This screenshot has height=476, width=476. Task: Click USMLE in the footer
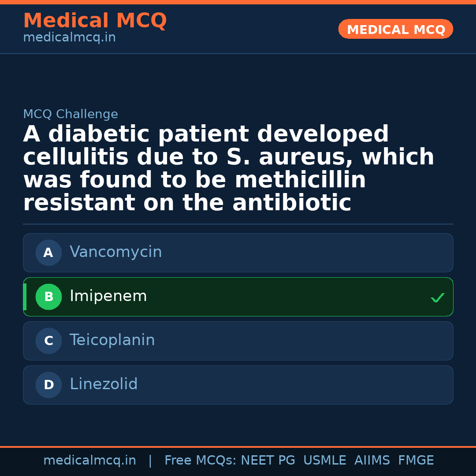[324, 461]
